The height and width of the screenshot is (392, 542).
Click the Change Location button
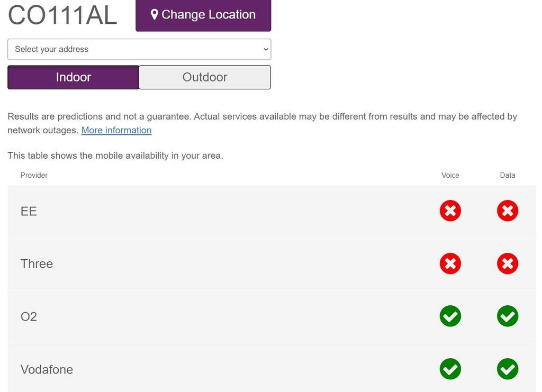coord(203,15)
